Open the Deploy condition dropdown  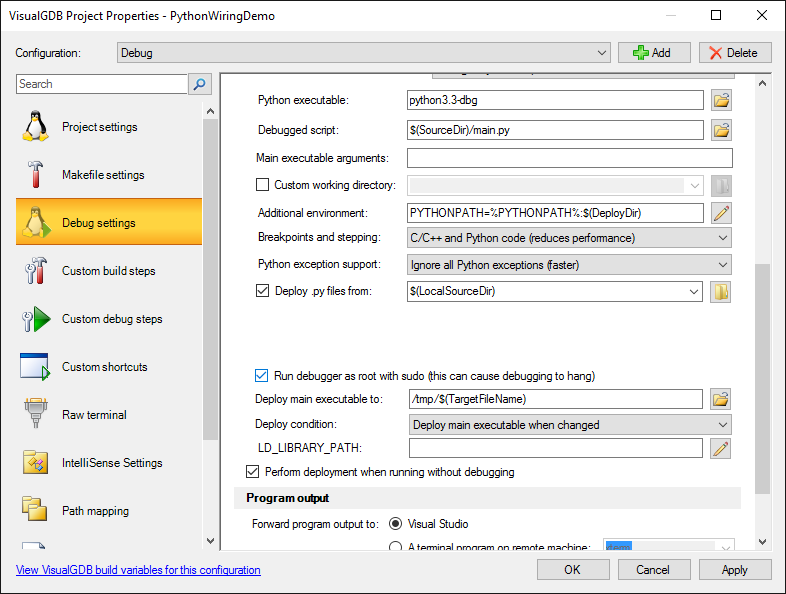pos(570,425)
